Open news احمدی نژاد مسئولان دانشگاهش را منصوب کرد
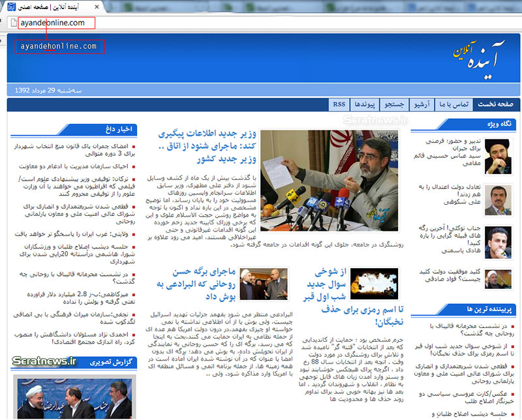The image size is (522, 420). (75, 338)
